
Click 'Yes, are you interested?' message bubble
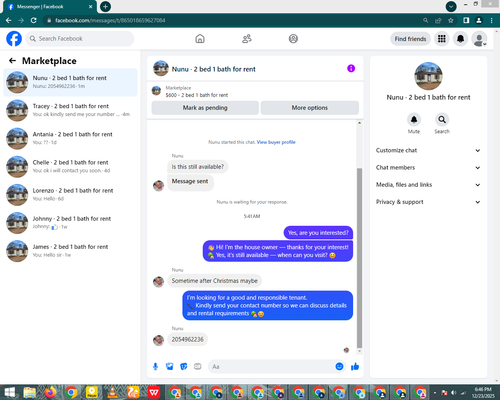(x=318, y=233)
